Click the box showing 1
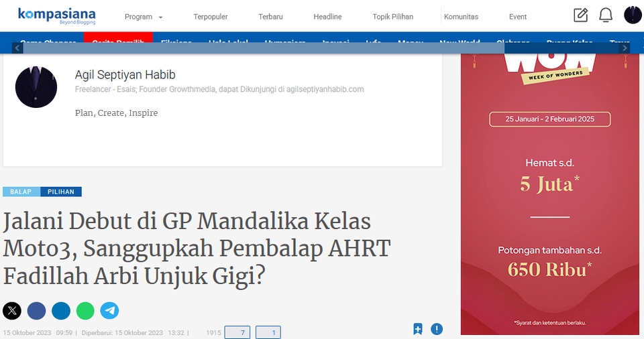 point(268,332)
